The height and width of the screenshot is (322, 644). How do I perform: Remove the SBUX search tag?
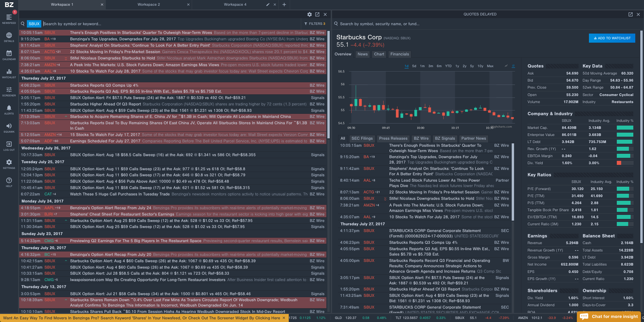34,24
